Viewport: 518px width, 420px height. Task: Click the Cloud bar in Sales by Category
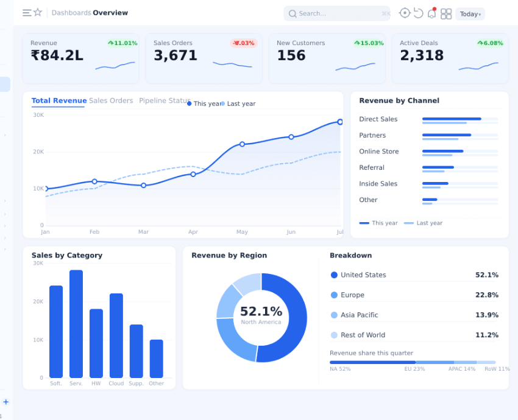[x=116, y=335]
